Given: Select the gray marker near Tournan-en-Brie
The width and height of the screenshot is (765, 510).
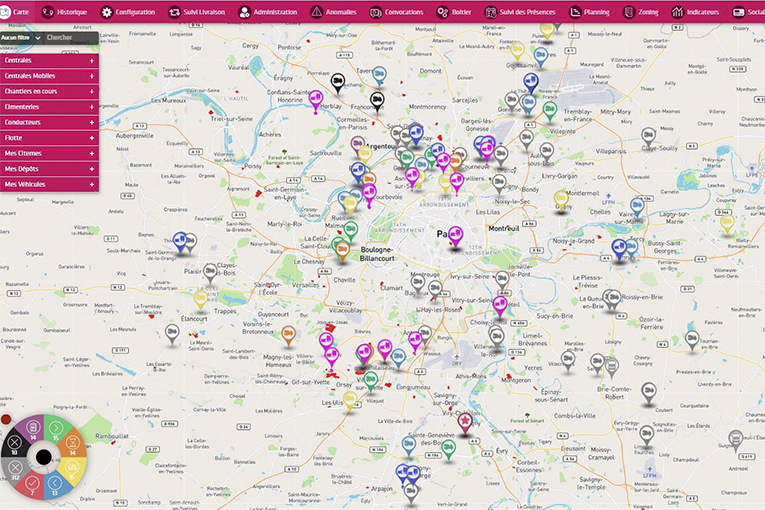Looking at the screenshot, I should point(692,340).
